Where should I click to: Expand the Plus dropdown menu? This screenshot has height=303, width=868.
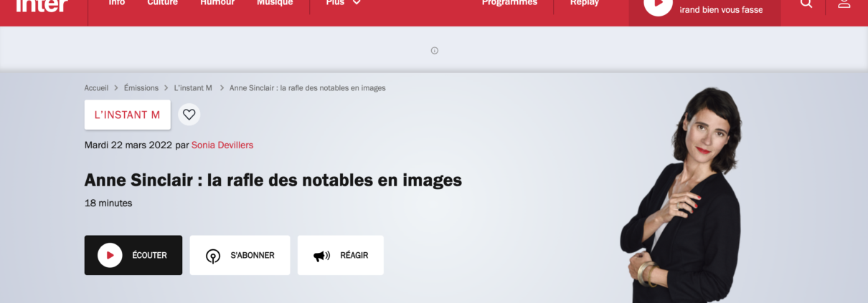343,4
